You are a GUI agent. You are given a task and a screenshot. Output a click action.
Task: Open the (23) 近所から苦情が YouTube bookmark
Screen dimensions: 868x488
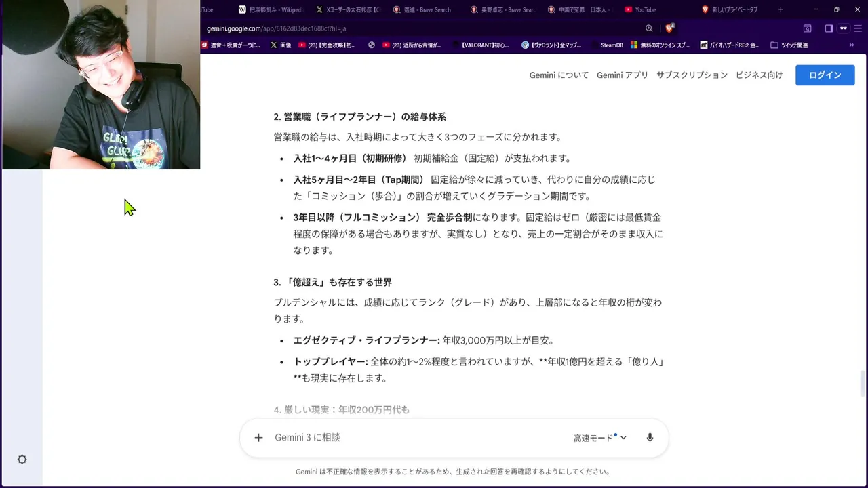click(x=412, y=45)
